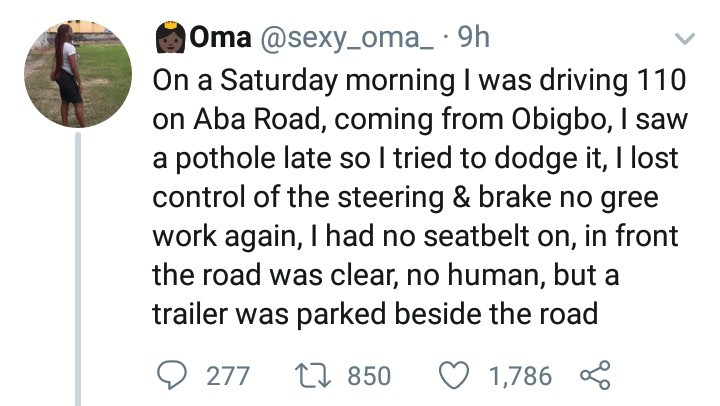Like the tweet with the heart icon
The width and height of the screenshot is (720, 406).
455,376
